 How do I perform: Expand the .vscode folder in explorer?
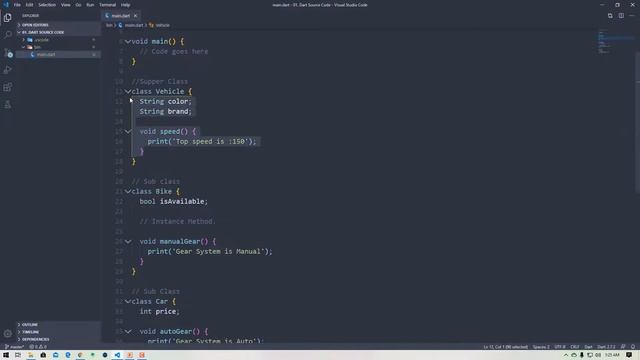[58, 40]
